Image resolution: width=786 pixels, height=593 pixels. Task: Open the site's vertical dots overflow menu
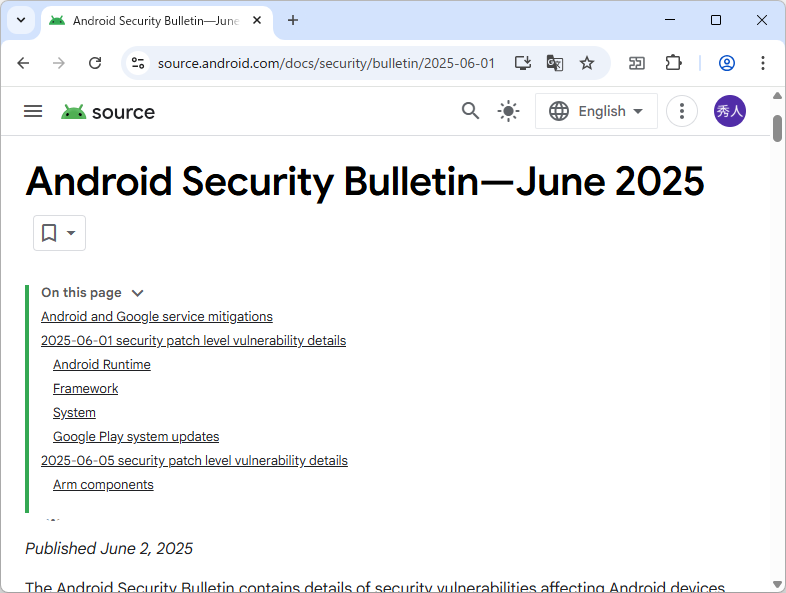(x=682, y=111)
